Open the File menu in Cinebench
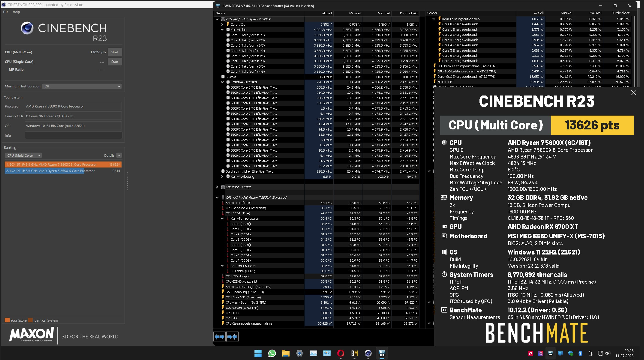 pos(5,12)
